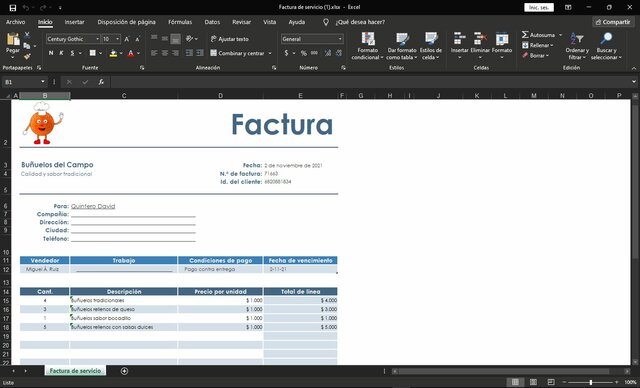Toggle bold formatting (N)
Screen dimensions: 640x388
point(51,53)
